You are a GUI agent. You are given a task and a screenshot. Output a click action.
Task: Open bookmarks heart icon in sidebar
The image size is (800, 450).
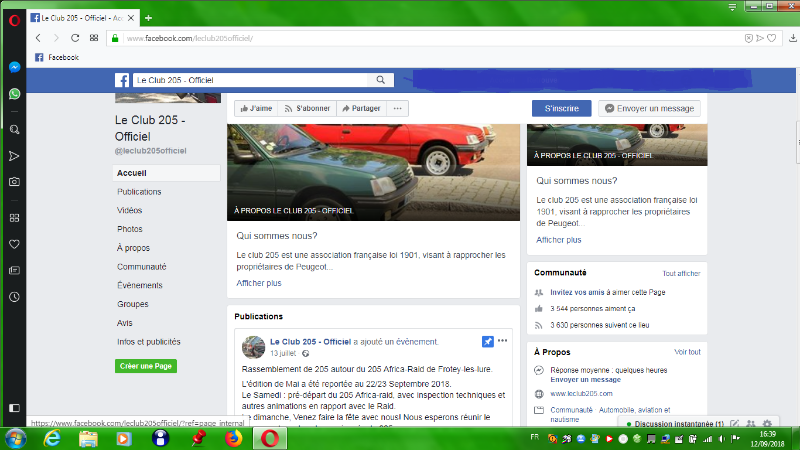pos(14,244)
